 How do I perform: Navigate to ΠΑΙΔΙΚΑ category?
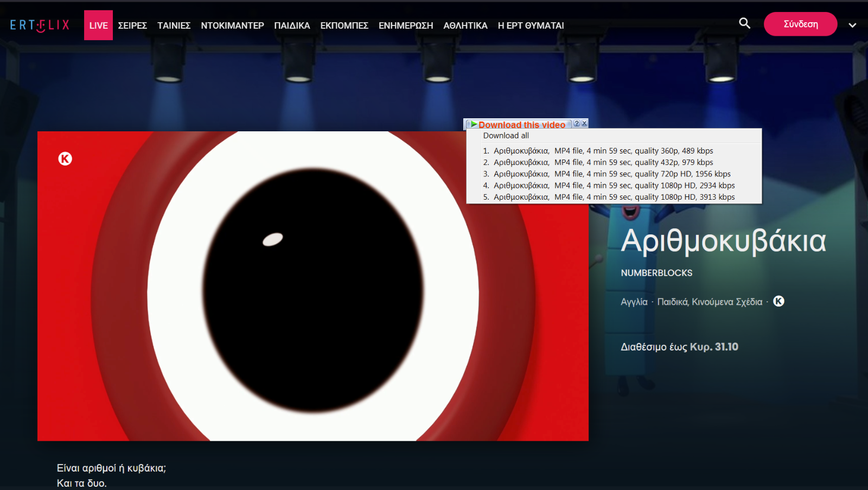[x=292, y=26]
